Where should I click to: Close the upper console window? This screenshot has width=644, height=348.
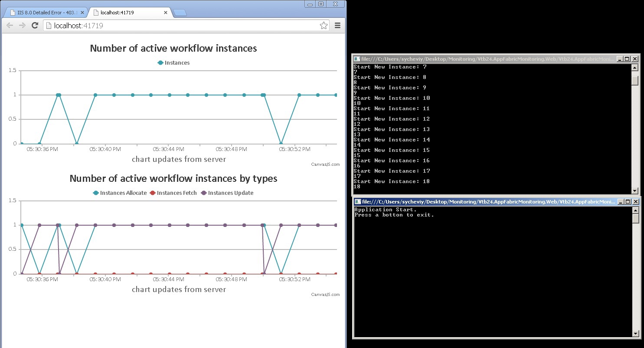(635, 59)
